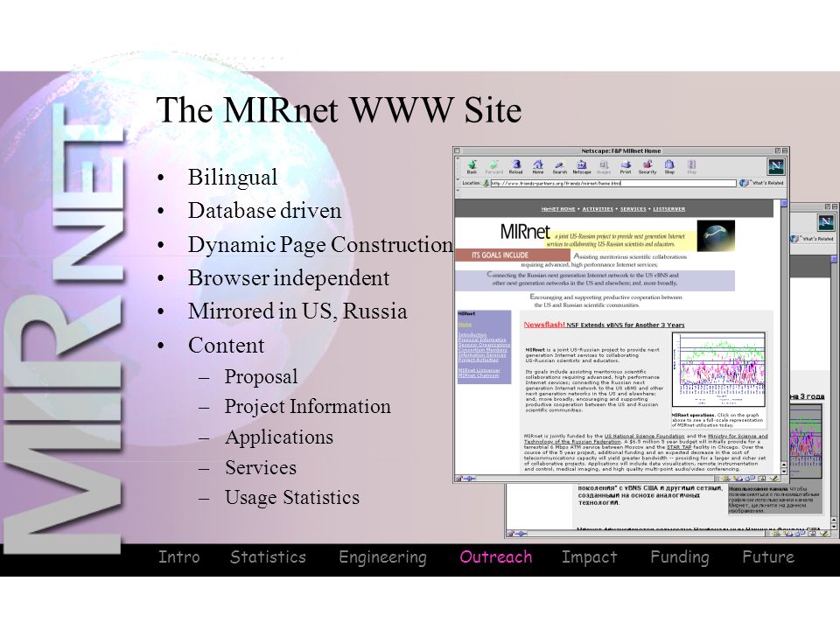Click the front window vertical scroll thumb
This screenshot has width=840, height=630.
784,204
